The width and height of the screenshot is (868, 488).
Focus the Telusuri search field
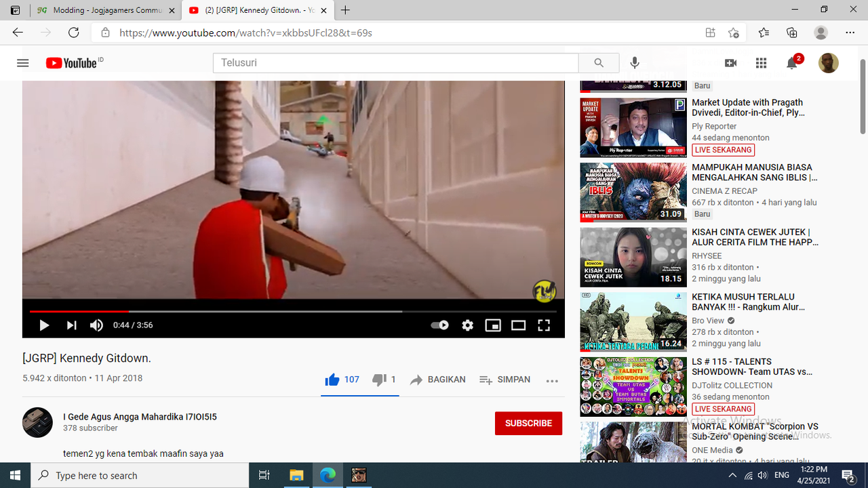tap(395, 63)
